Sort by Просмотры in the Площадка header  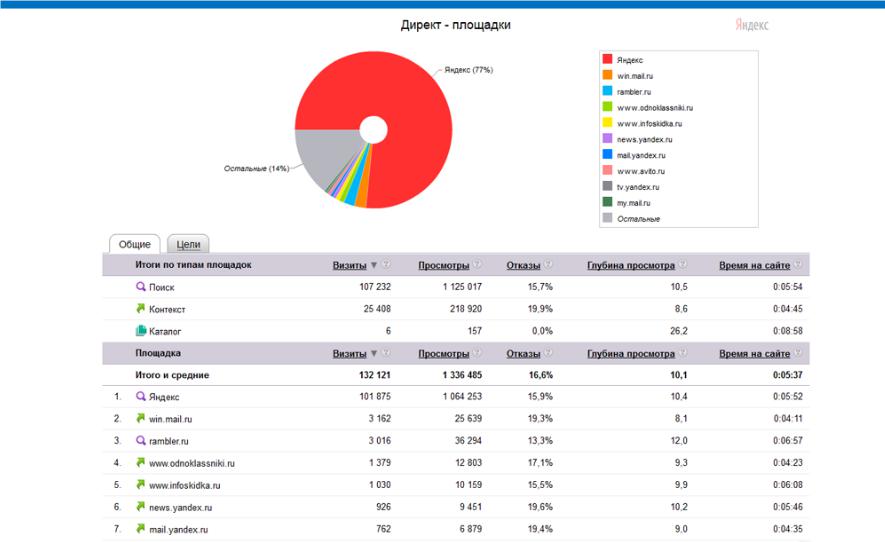tap(444, 354)
